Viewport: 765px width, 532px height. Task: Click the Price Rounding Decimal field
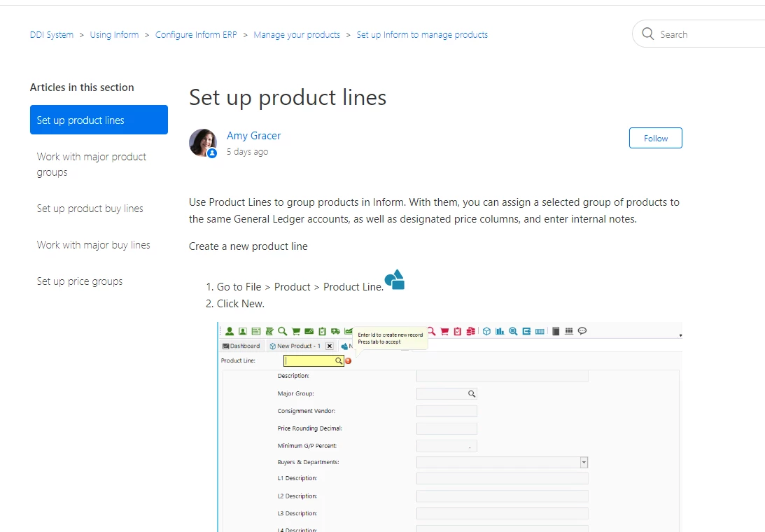(447, 428)
